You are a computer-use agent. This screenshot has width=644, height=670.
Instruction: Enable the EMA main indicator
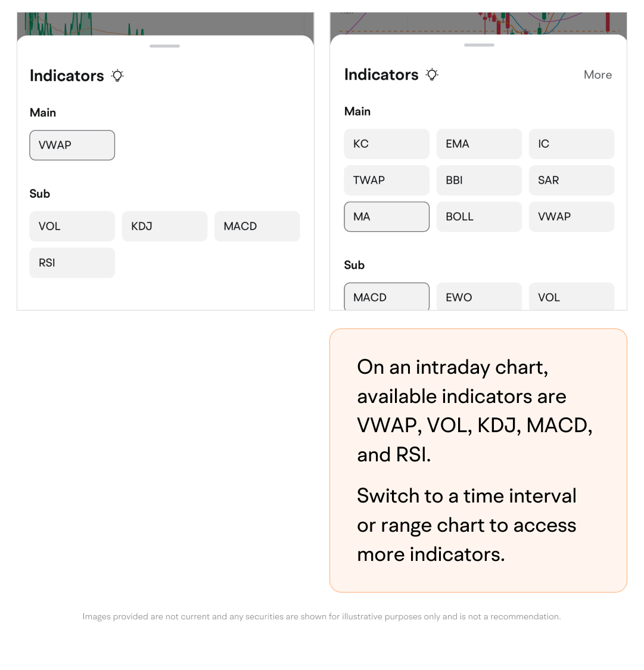479,144
